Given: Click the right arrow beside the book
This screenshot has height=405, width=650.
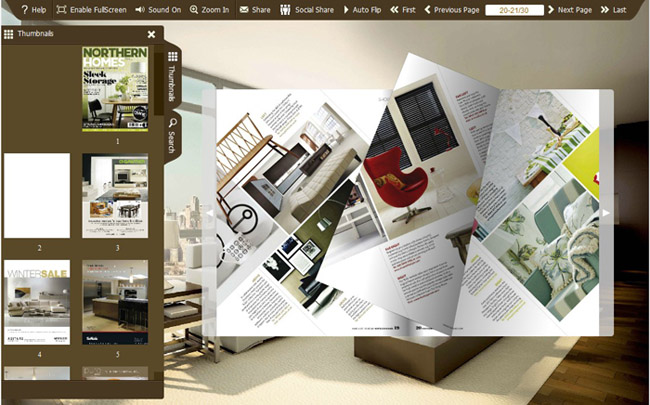Looking at the screenshot, I should coord(606,213).
